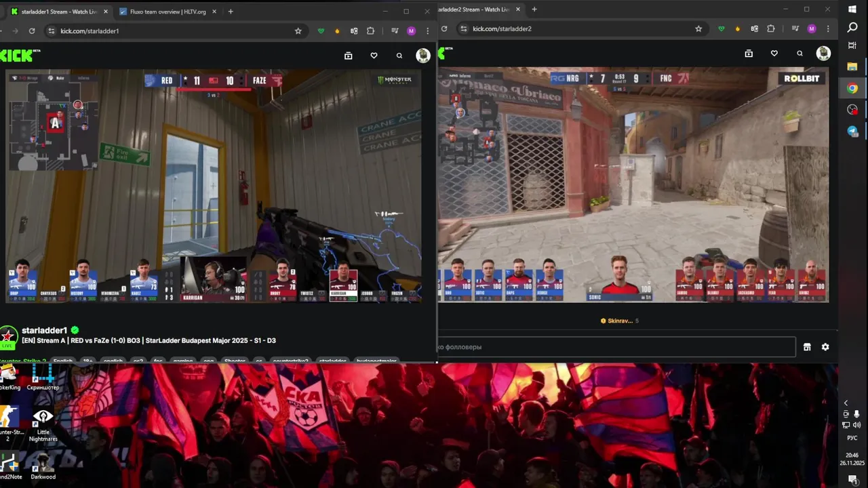Switch to Fluxo team overview HLTV tab

click(167, 12)
